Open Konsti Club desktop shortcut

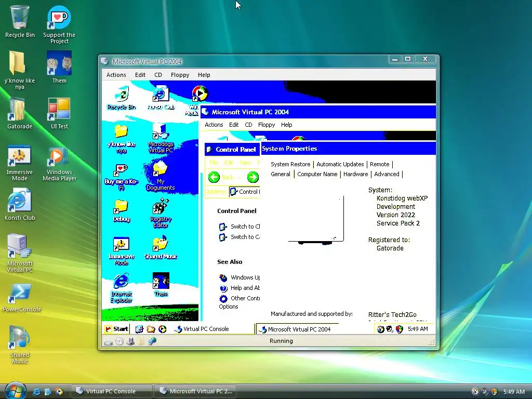[x=20, y=205]
